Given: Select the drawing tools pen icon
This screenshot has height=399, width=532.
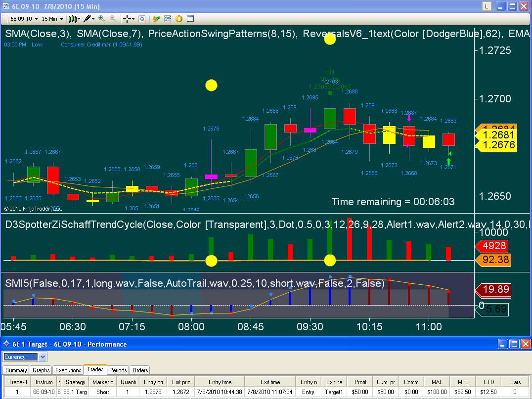Looking at the screenshot, I should (x=87, y=19).
